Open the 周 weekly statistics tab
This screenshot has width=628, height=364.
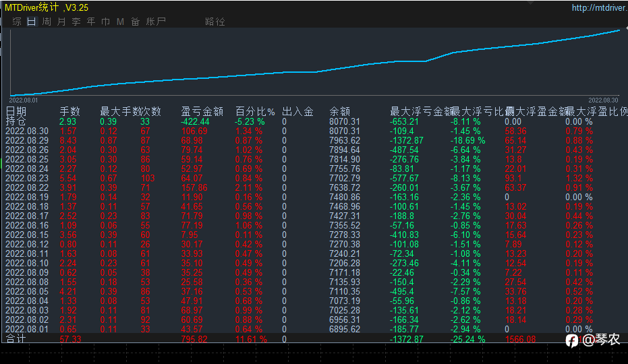click(47, 22)
